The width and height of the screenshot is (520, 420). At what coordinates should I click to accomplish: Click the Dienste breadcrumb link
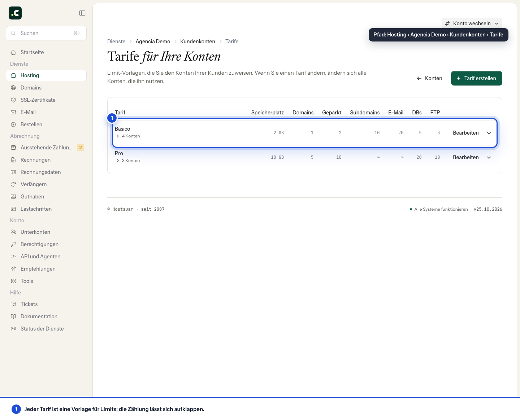pos(116,41)
